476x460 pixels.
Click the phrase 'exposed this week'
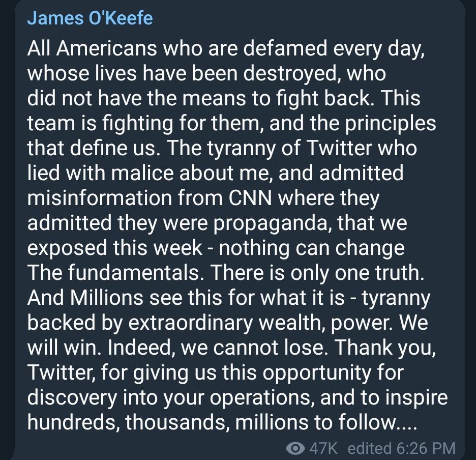click(114, 248)
